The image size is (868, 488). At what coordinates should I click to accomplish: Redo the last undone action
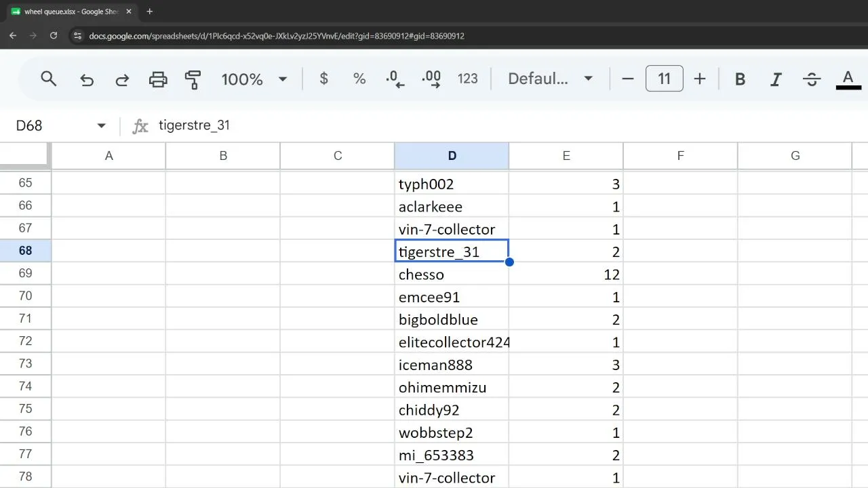tap(122, 79)
